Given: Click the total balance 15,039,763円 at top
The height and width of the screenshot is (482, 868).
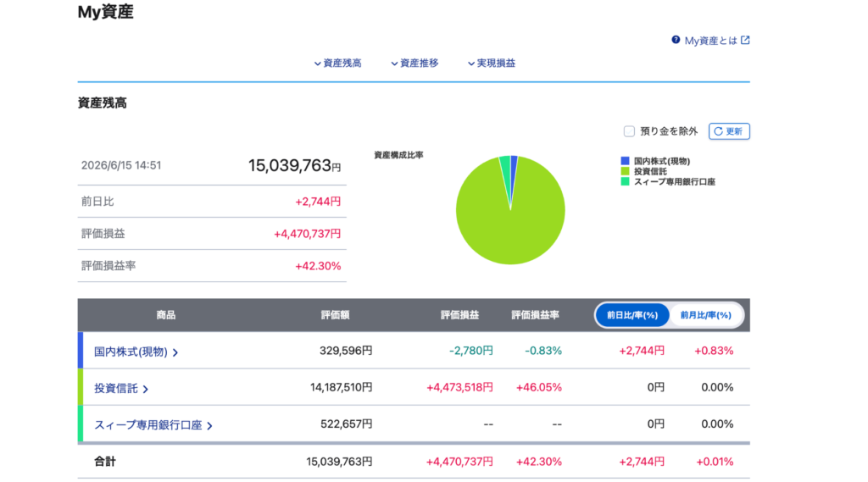Looking at the screenshot, I should point(294,165).
